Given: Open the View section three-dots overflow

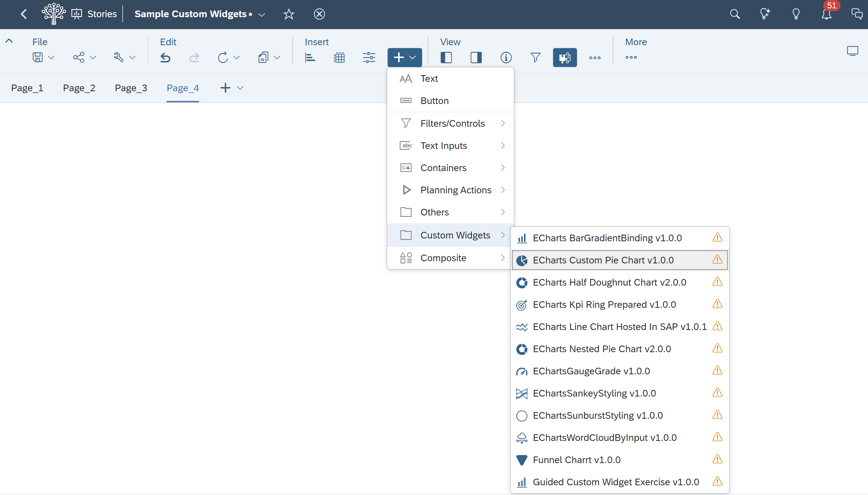Looking at the screenshot, I should tap(595, 58).
